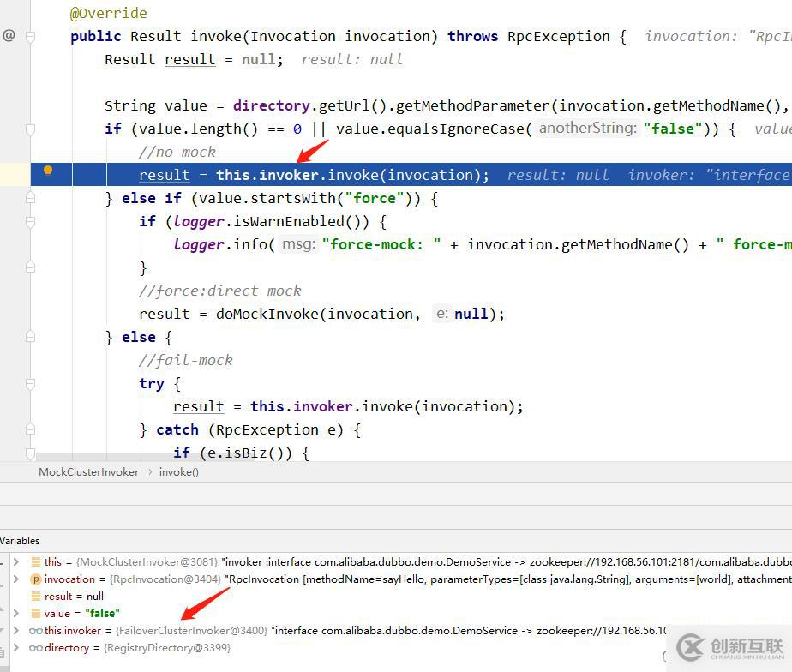Fold the try block in gutter
Image resolution: width=792 pixels, height=672 pixels.
pyautogui.click(x=31, y=384)
